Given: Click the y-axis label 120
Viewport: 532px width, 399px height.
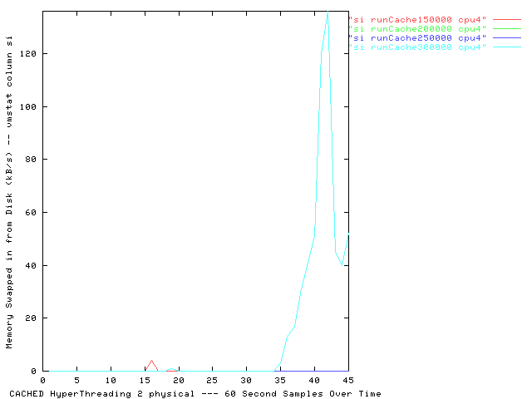Looking at the screenshot, I should tap(28, 53).
